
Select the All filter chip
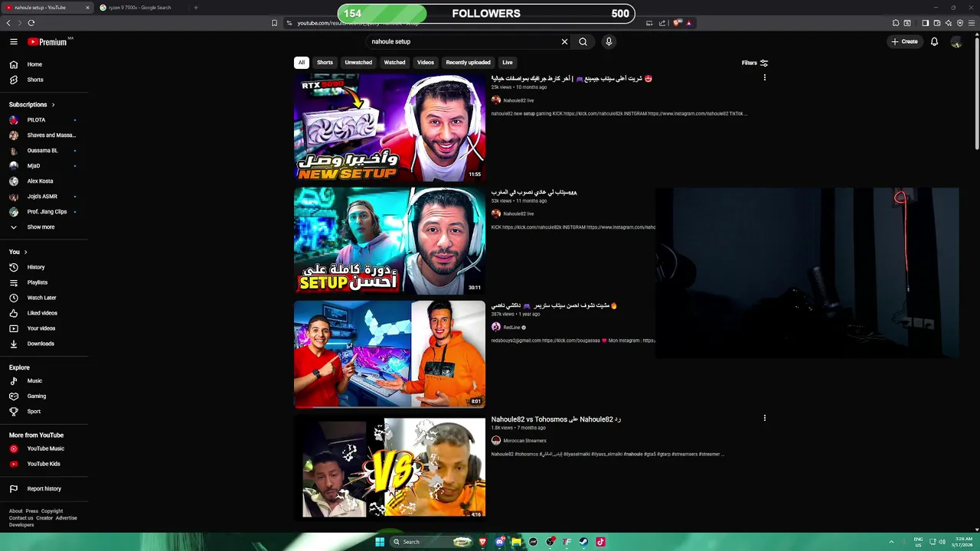pos(302,63)
